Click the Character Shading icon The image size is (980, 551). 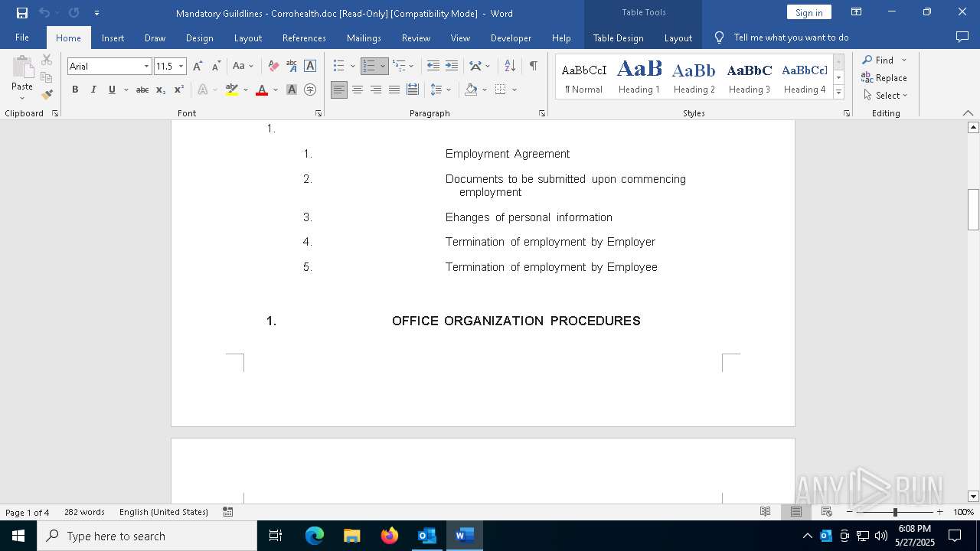click(292, 90)
